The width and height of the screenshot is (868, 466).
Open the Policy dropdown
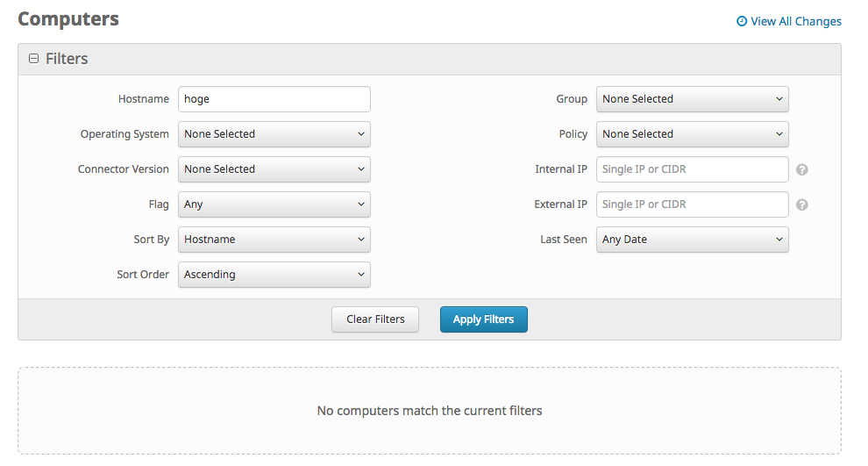(x=692, y=134)
